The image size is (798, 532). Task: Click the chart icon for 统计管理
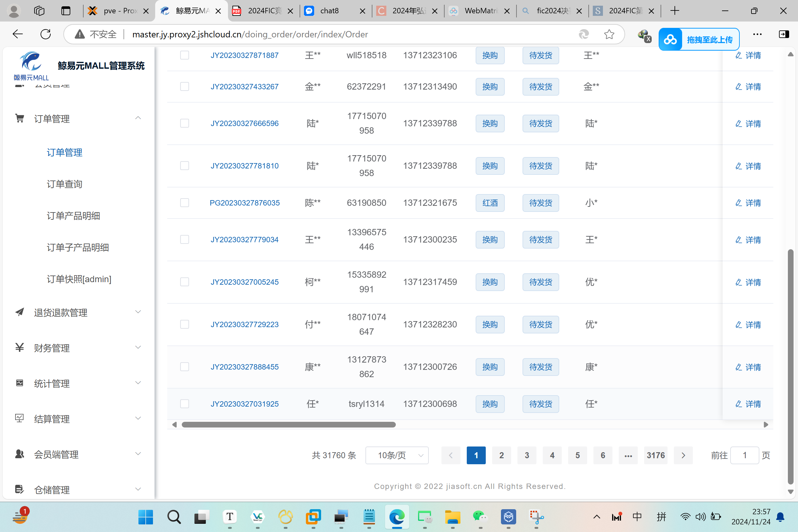pyautogui.click(x=20, y=383)
